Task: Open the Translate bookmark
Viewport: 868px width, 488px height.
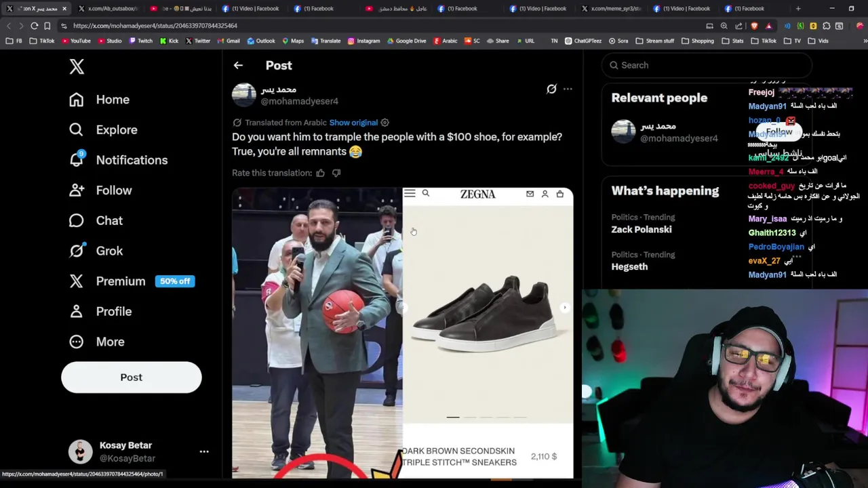Action: (x=325, y=41)
